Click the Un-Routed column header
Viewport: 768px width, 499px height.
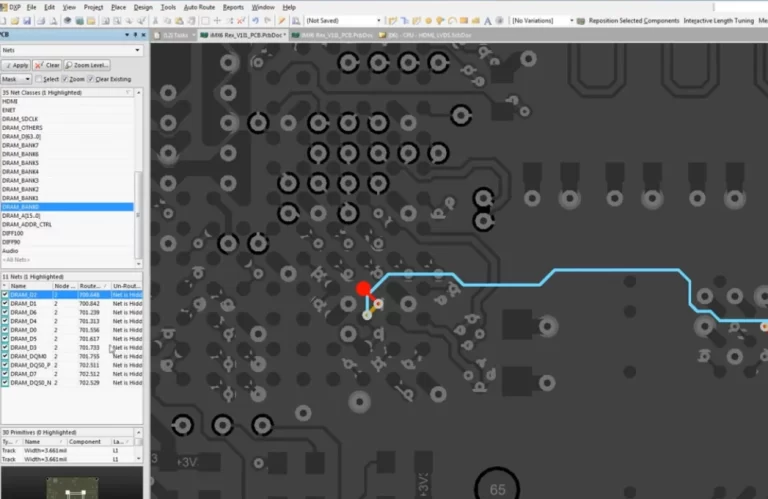[x=126, y=286]
